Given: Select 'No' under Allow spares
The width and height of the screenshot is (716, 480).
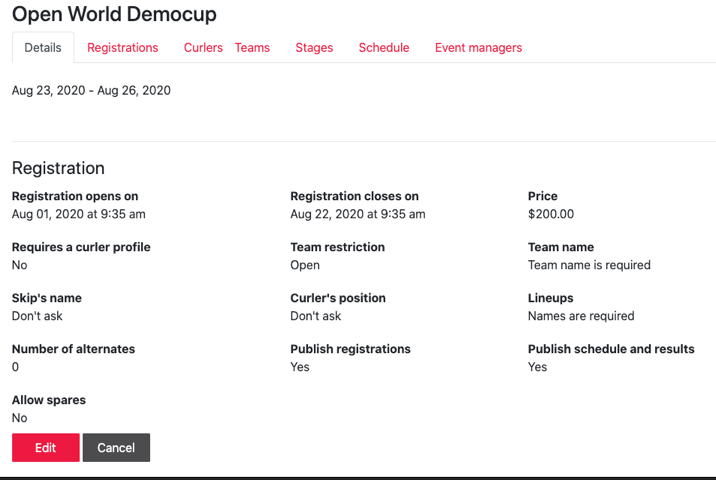Looking at the screenshot, I should [20, 418].
